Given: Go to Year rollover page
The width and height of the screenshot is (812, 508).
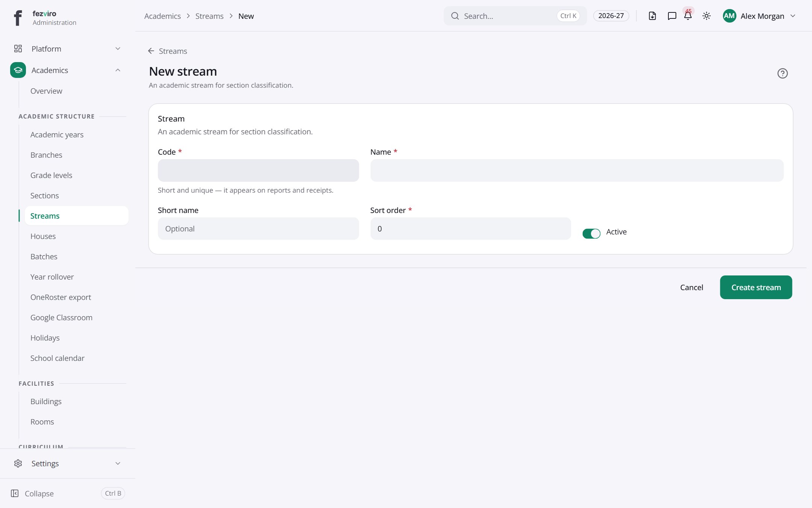Looking at the screenshot, I should [52, 277].
